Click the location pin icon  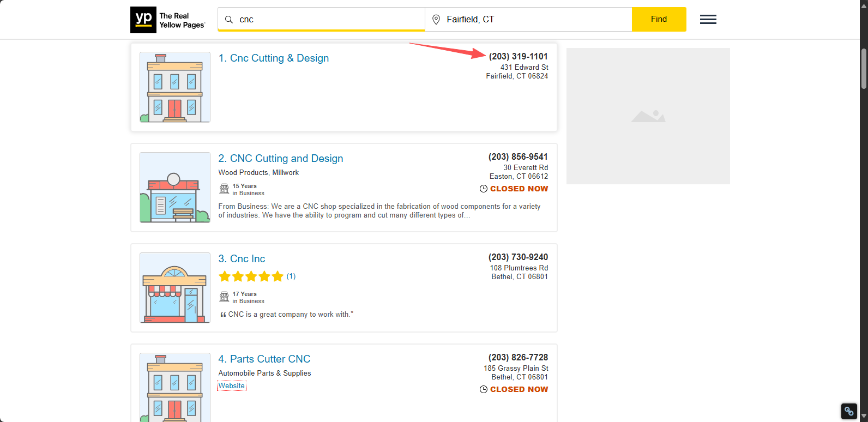coord(436,20)
